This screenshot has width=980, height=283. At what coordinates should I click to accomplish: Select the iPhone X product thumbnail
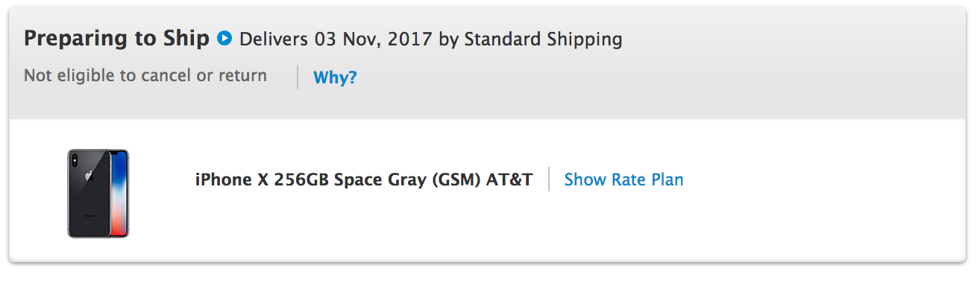coord(98,193)
